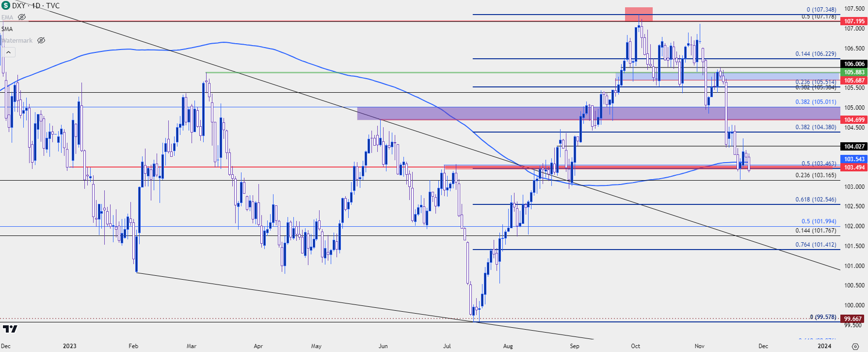The height and width of the screenshot is (352, 868).
Task: Click the green 105.883 price label
Action: point(854,72)
